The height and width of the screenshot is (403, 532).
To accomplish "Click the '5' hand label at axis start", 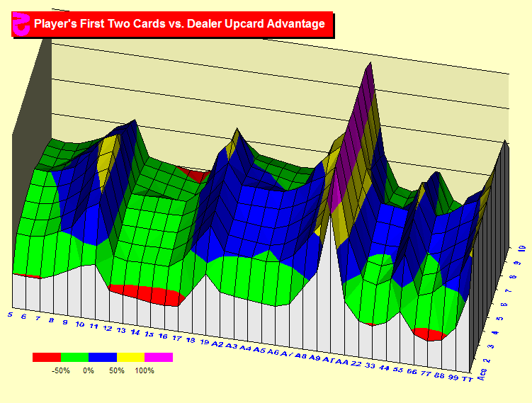I will [10, 314].
